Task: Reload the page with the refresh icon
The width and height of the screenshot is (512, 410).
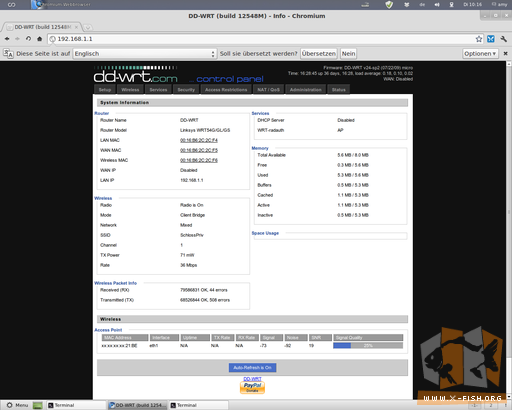Action: click(28, 39)
